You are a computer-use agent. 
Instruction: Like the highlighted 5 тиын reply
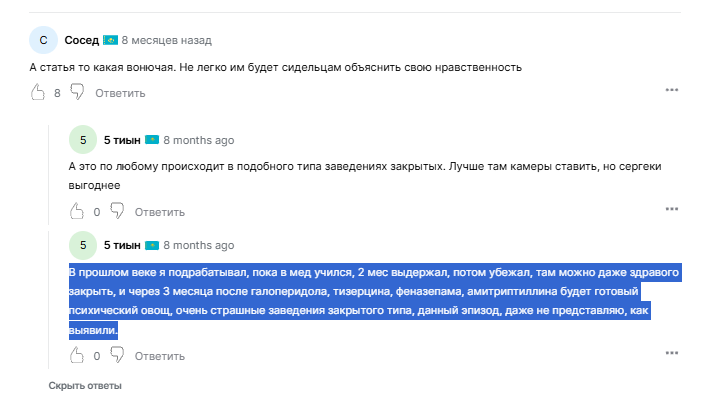(77, 355)
